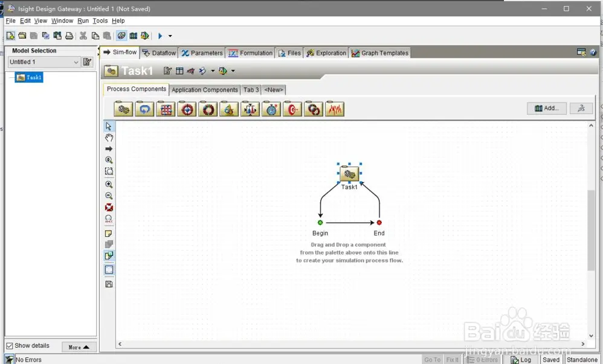Select the Application Components palette tab

[x=205, y=90]
